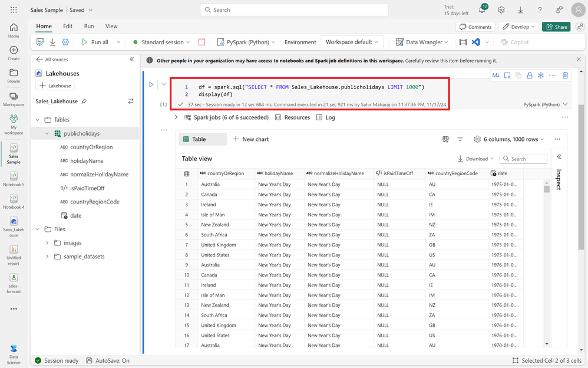Open the app launcher waffle icon
Screen dimensions: 588x368
pyautogui.click(x=14, y=10)
